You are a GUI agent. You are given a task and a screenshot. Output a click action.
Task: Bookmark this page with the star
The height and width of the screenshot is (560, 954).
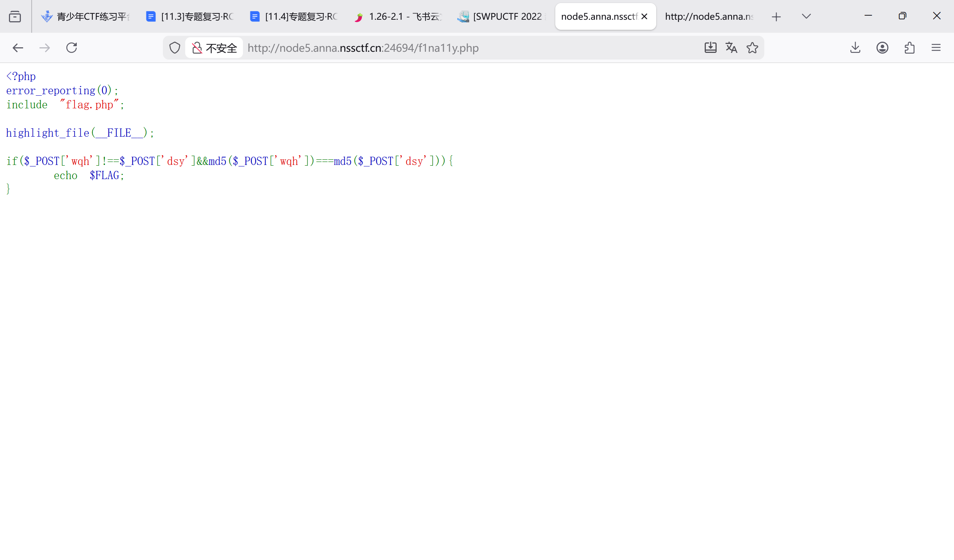[752, 48]
